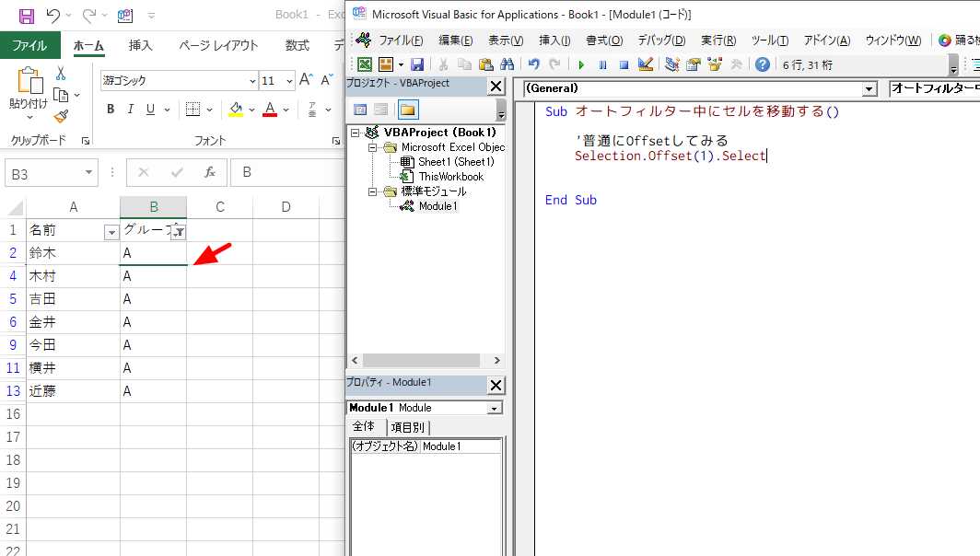Select Sheet1 (Sheet1) in project tree
Viewport: 980px width, 556px height.
pyautogui.click(x=456, y=162)
